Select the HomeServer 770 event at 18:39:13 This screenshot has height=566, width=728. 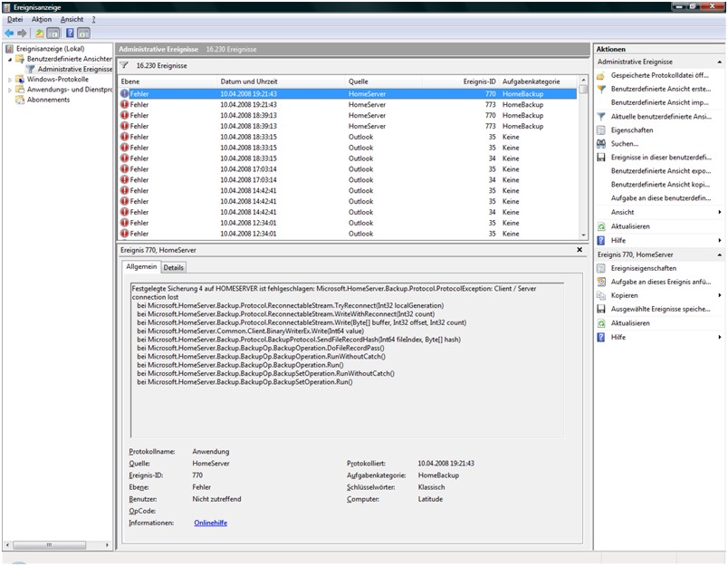point(348,115)
